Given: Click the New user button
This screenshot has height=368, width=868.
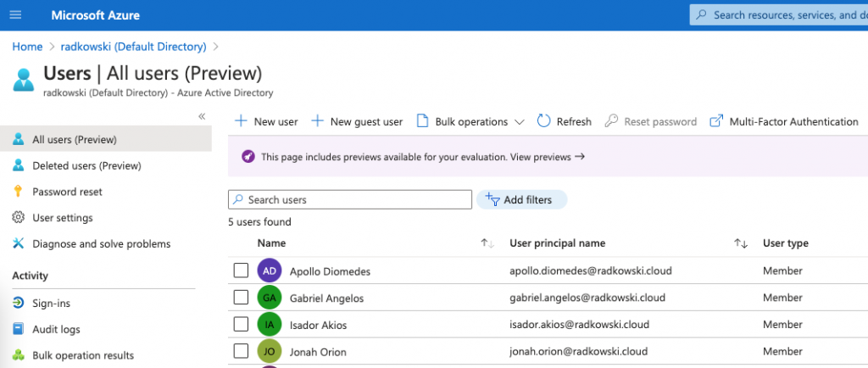Looking at the screenshot, I should (x=266, y=122).
